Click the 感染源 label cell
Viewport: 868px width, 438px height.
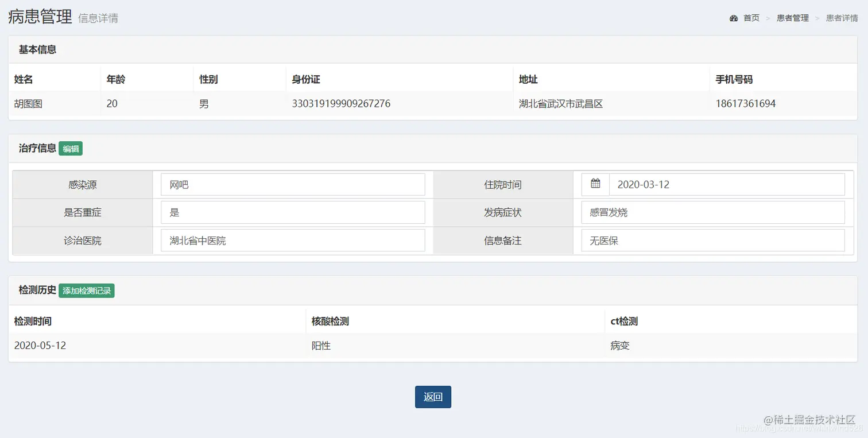point(83,185)
